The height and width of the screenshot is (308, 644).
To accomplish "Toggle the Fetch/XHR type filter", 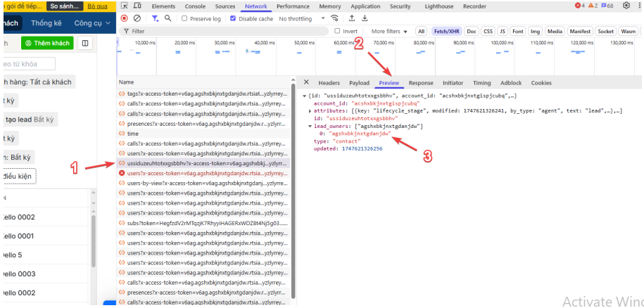I will [x=447, y=31].
